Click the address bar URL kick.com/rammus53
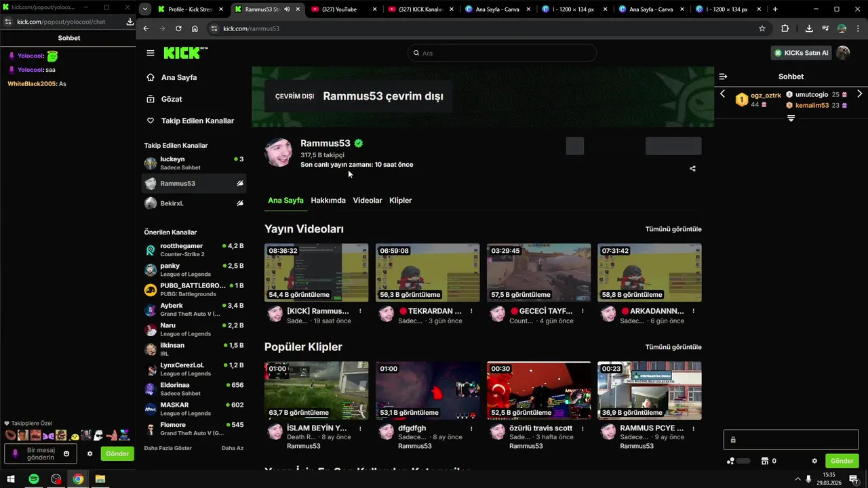The image size is (868, 488). point(251,28)
